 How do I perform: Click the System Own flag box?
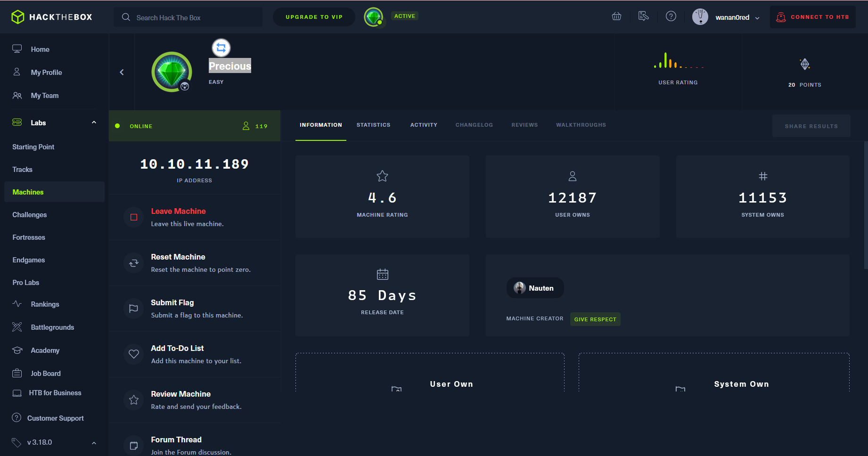714,372
